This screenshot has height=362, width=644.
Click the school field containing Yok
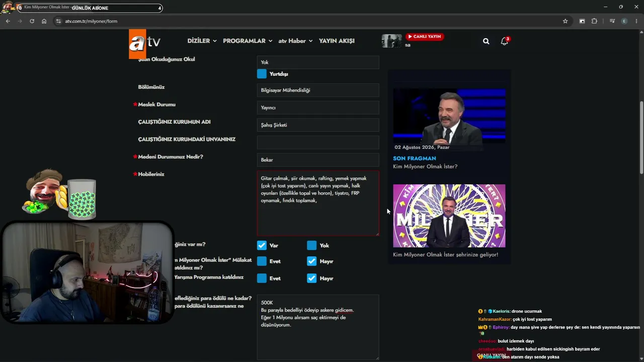coord(318,62)
